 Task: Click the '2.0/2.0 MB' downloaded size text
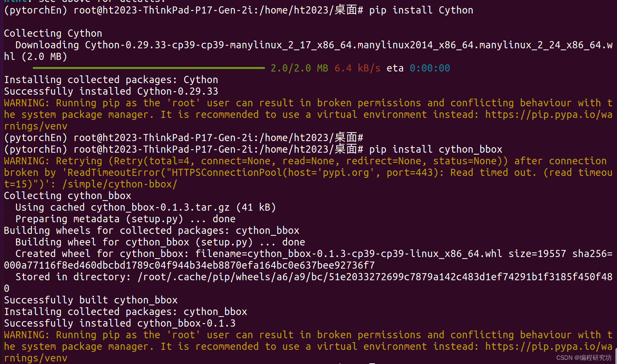299,68
